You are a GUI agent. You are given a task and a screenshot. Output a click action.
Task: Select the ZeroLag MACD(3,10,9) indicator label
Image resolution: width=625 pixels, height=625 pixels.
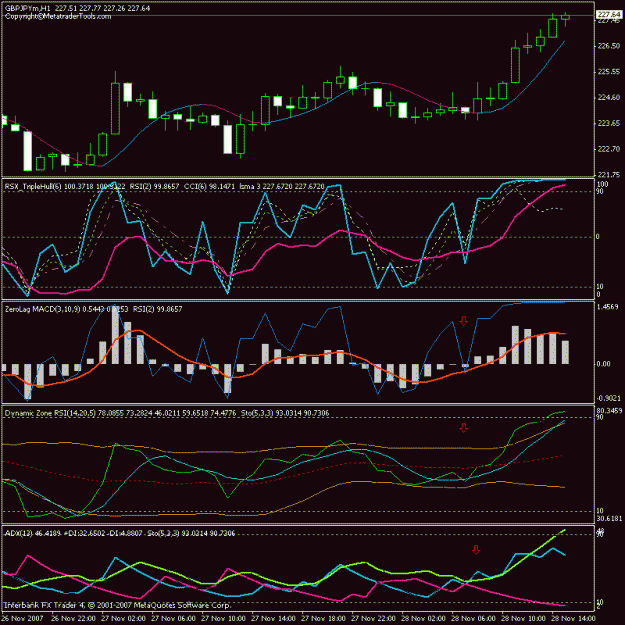(43, 309)
